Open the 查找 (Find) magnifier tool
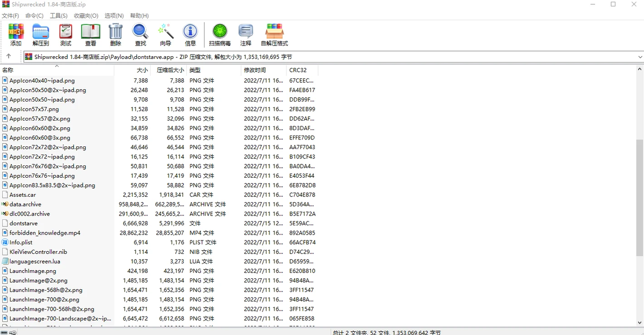 [x=140, y=35]
